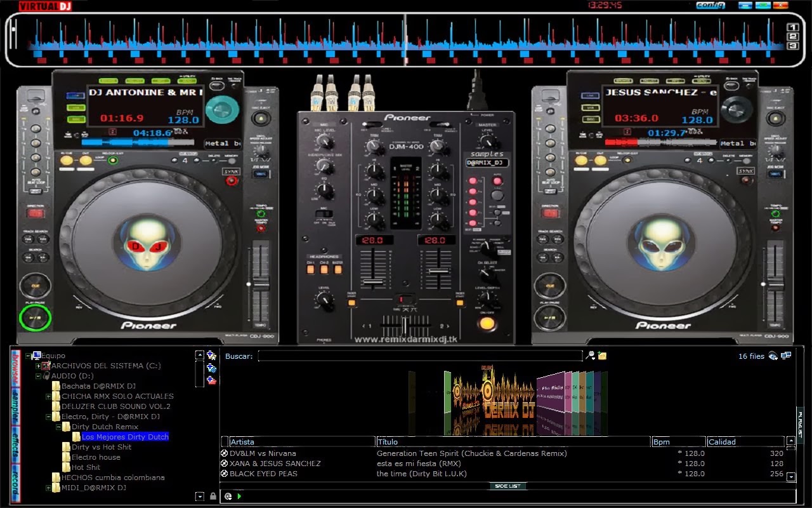The height and width of the screenshot is (508, 812).
Task: Set loop IN point on right deck
Action: [582, 161]
